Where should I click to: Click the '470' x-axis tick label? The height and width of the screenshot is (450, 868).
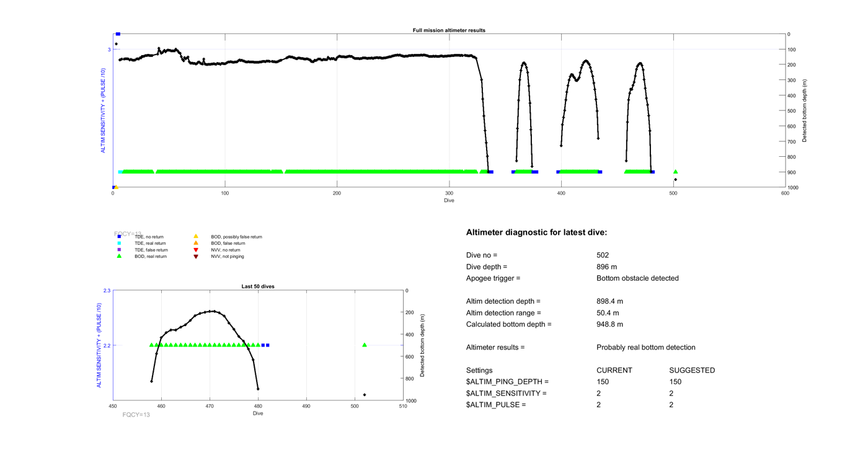point(210,407)
